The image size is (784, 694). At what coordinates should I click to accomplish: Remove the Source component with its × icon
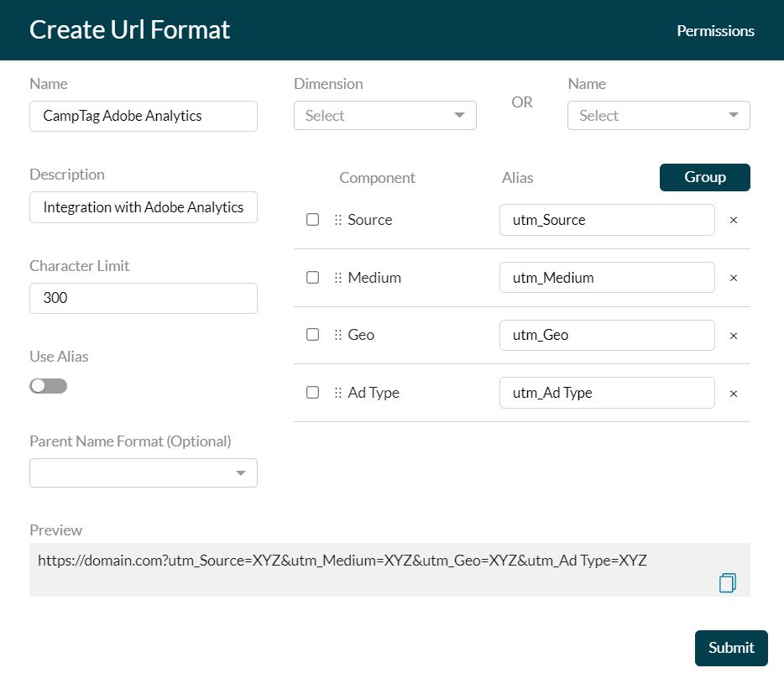(734, 220)
